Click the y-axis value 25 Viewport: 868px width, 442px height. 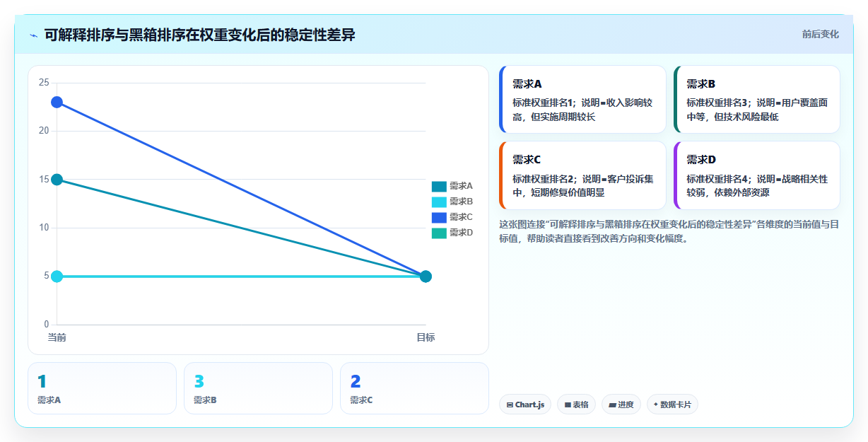(x=44, y=83)
